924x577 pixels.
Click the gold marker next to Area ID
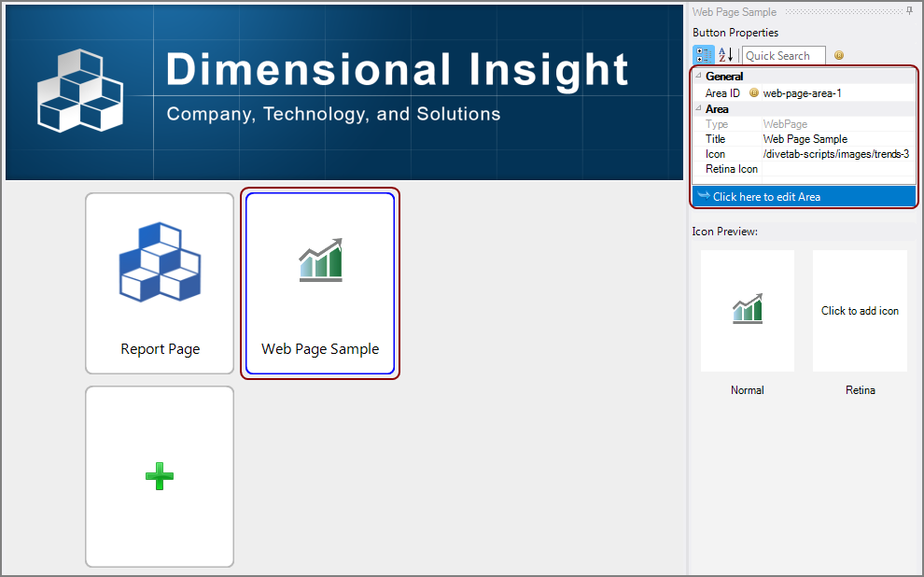click(x=754, y=93)
